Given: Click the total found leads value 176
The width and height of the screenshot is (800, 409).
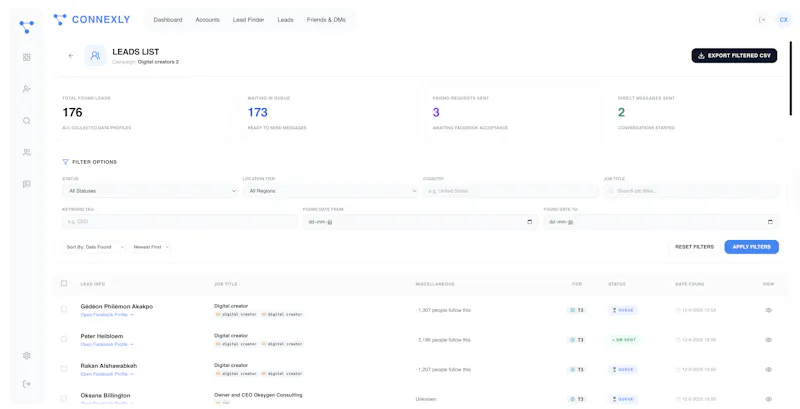Looking at the screenshot, I should point(72,112).
